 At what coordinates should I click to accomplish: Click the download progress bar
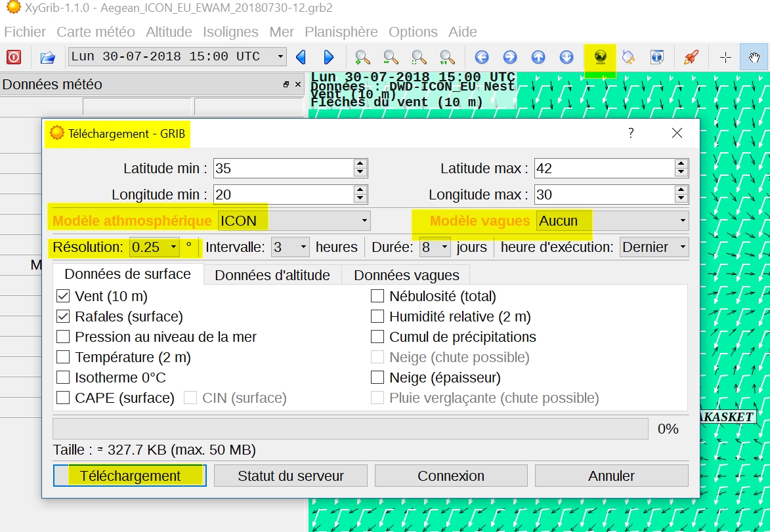(x=351, y=428)
